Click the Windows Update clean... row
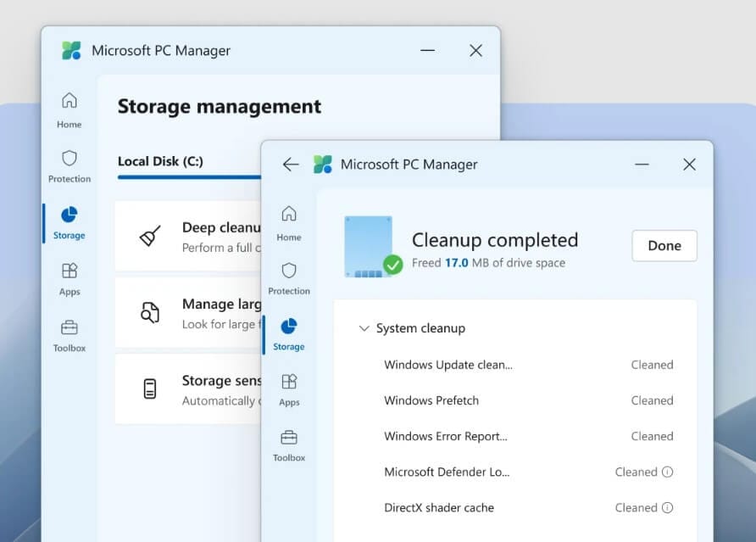 528,365
